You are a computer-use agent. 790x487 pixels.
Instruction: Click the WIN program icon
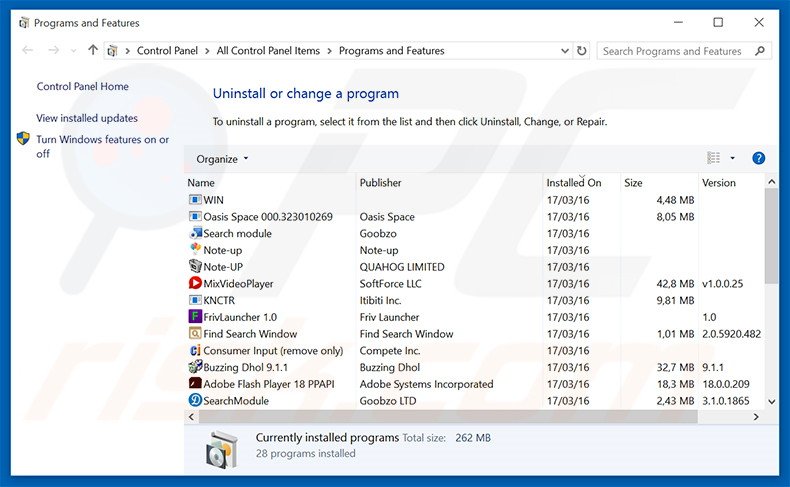tap(195, 200)
